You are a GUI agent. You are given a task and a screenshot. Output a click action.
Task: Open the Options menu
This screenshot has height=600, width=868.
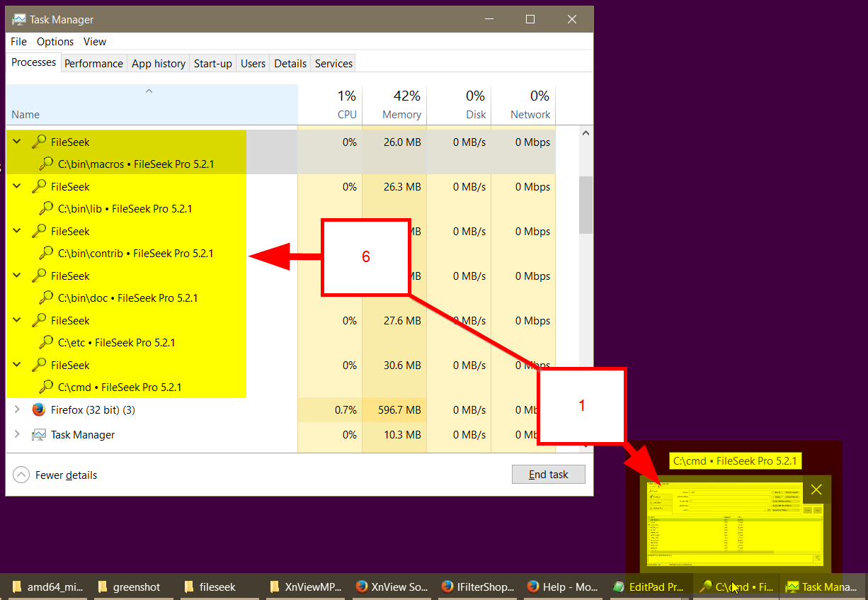click(55, 42)
